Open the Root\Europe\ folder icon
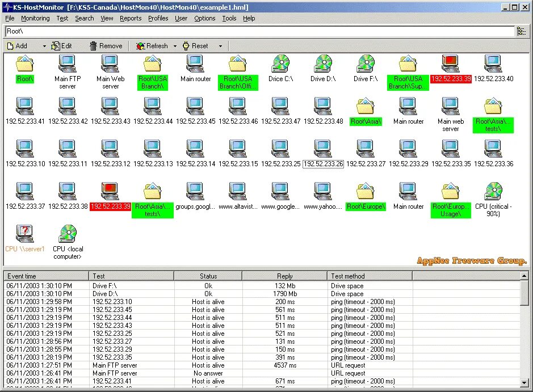Viewport: 533px width, 392px height. click(366, 192)
